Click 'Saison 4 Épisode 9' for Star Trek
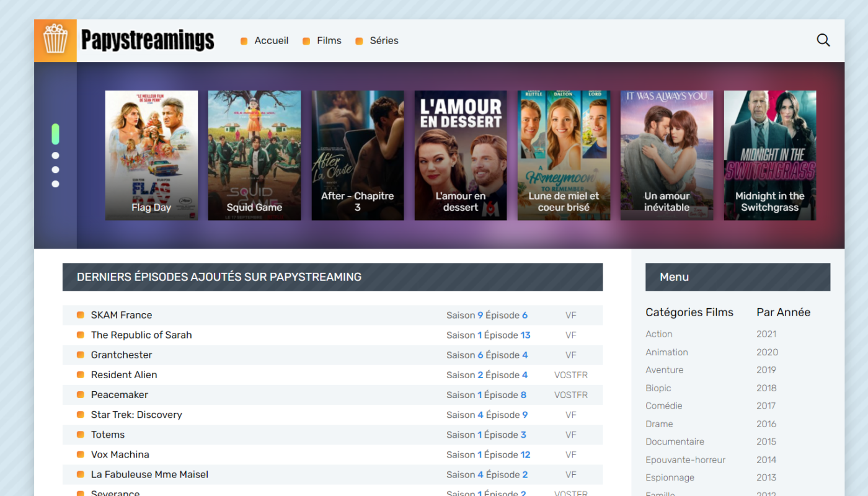The height and width of the screenshot is (496, 868). click(x=487, y=415)
